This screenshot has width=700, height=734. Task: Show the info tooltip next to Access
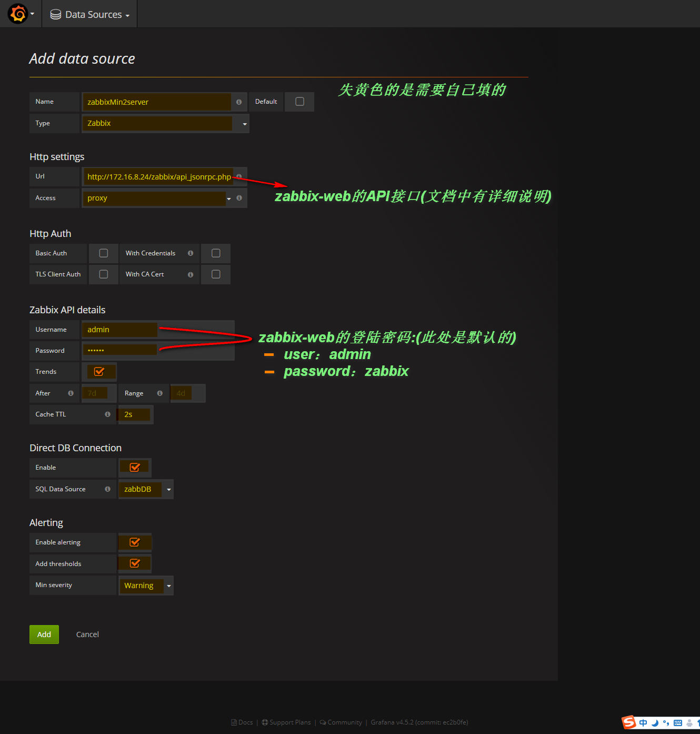[x=239, y=198]
